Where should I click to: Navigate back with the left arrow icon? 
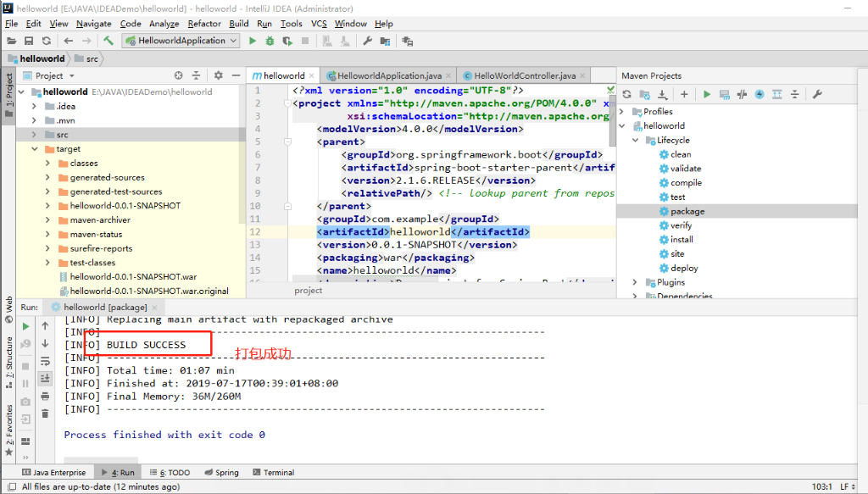click(x=69, y=41)
